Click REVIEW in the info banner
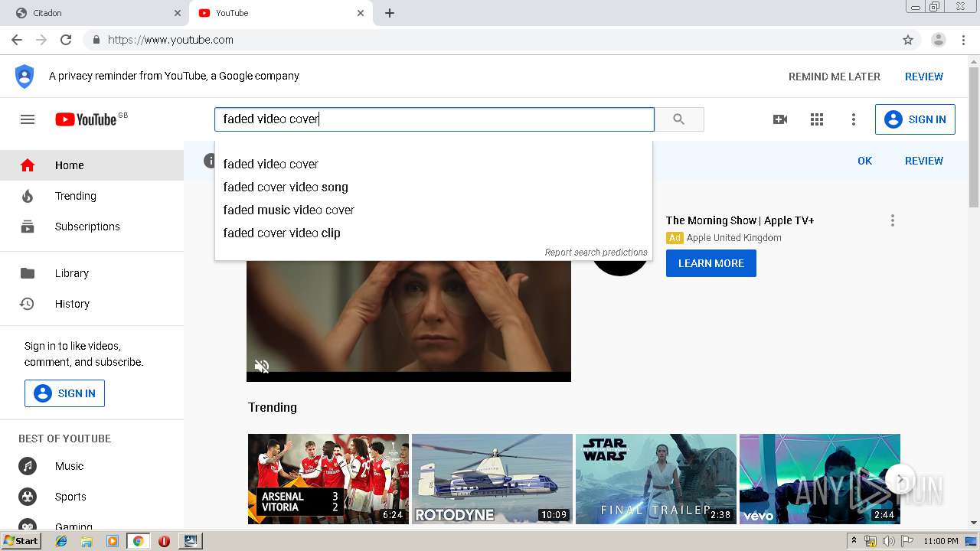Image resolution: width=980 pixels, height=551 pixels. pos(924,161)
